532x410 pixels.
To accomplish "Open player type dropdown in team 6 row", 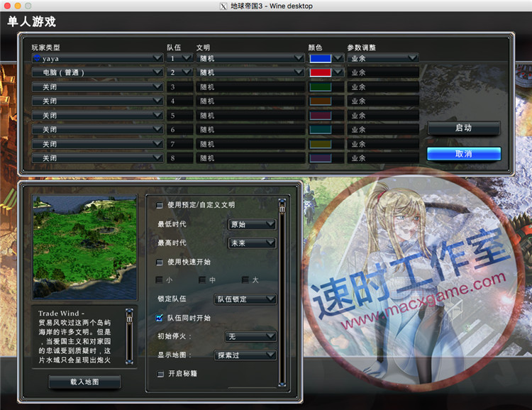I will click(x=98, y=129).
